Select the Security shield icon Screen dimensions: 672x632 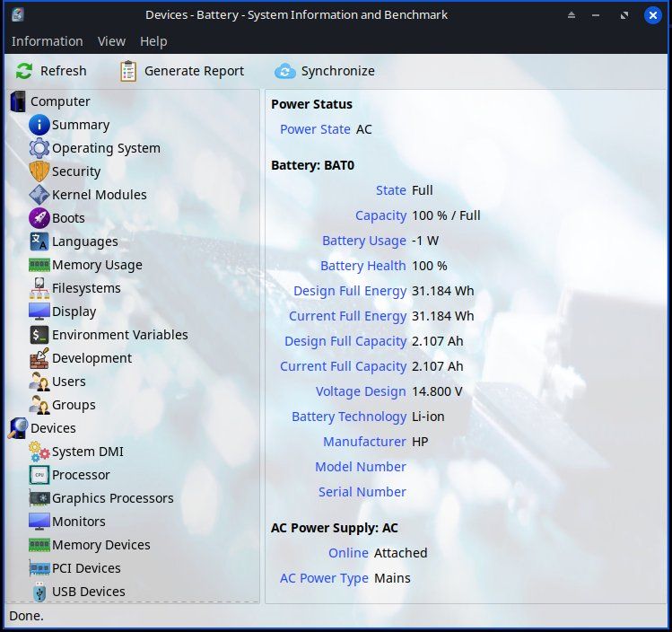click(x=39, y=171)
